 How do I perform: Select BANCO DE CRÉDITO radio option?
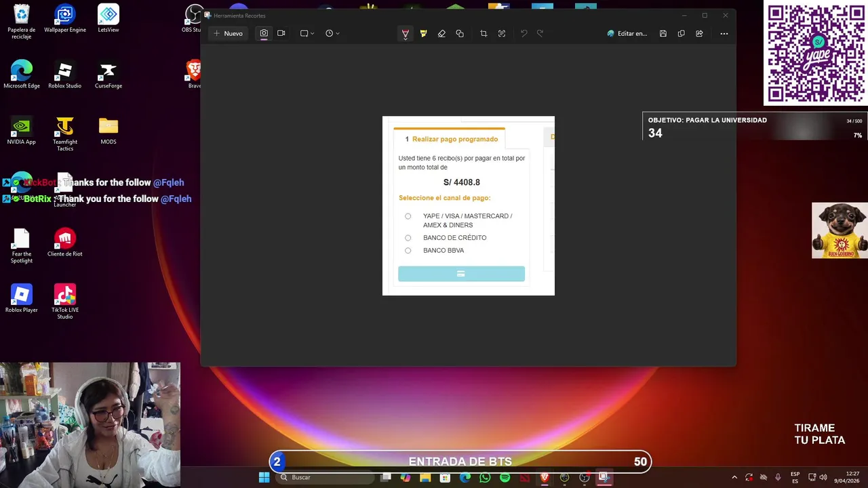point(408,238)
